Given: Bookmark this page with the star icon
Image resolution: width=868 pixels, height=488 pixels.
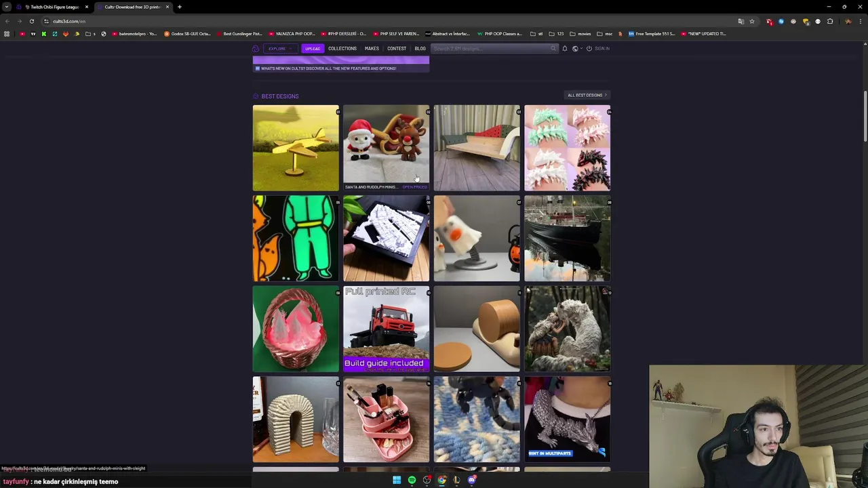Looking at the screenshot, I should (x=751, y=21).
